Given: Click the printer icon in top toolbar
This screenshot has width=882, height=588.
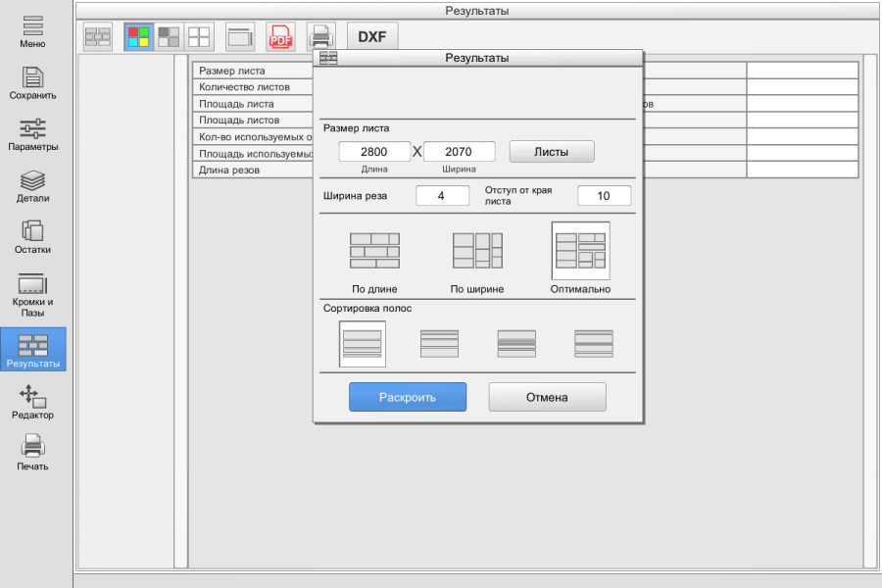Looking at the screenshot, I should coord(320,37).
